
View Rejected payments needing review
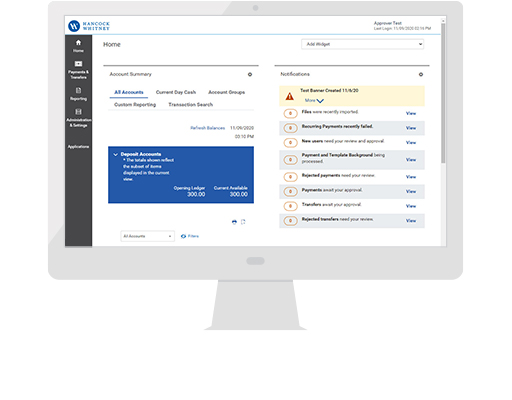(411, 177)
